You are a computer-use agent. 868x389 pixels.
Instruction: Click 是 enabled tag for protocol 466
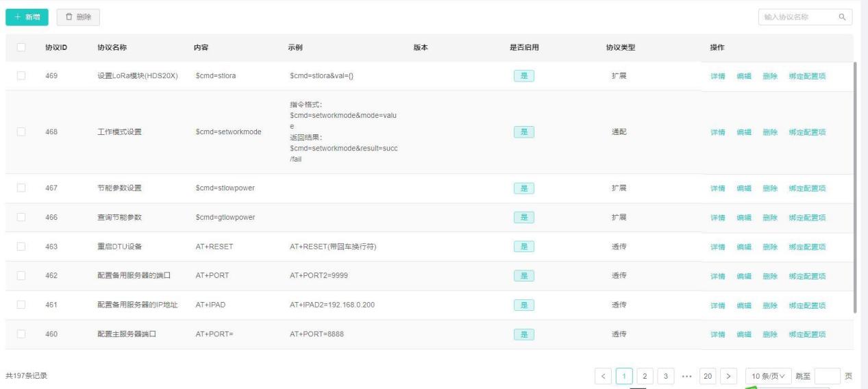523,218
